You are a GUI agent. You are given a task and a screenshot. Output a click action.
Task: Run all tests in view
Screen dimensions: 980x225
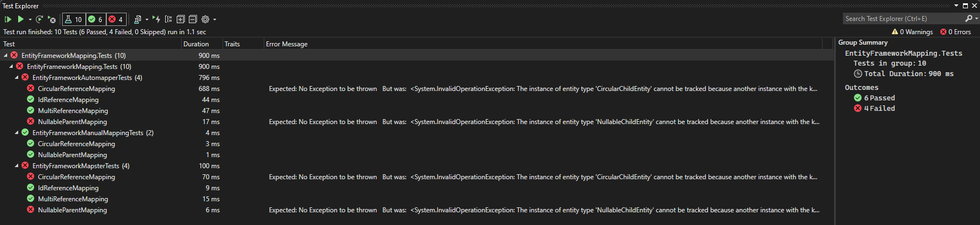(8, 19)
